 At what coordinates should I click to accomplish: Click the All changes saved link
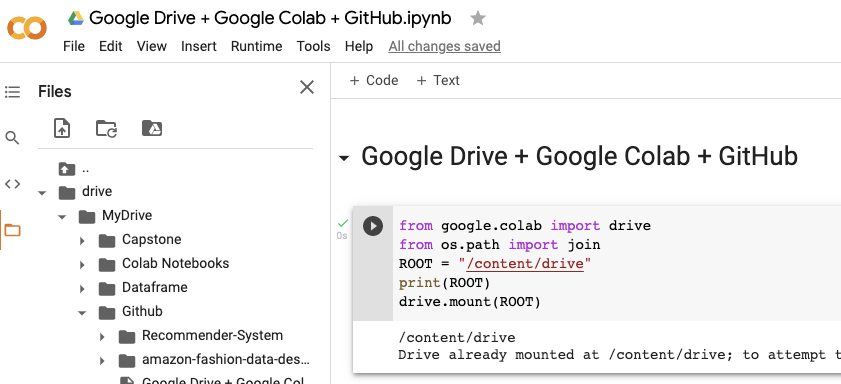(x=445, y=47)
